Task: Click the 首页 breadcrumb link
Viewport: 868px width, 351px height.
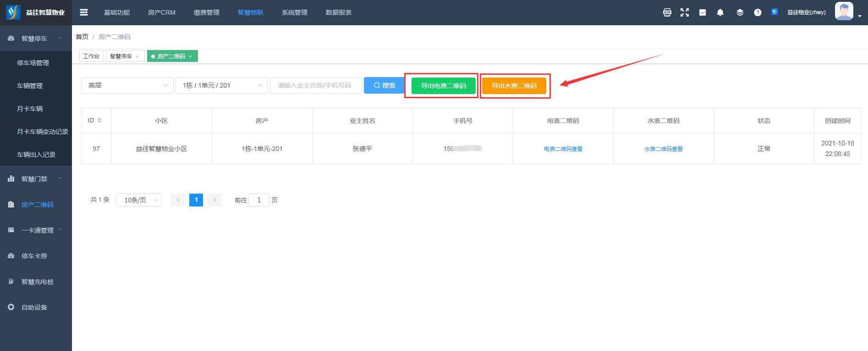Action: coord(82,37)
